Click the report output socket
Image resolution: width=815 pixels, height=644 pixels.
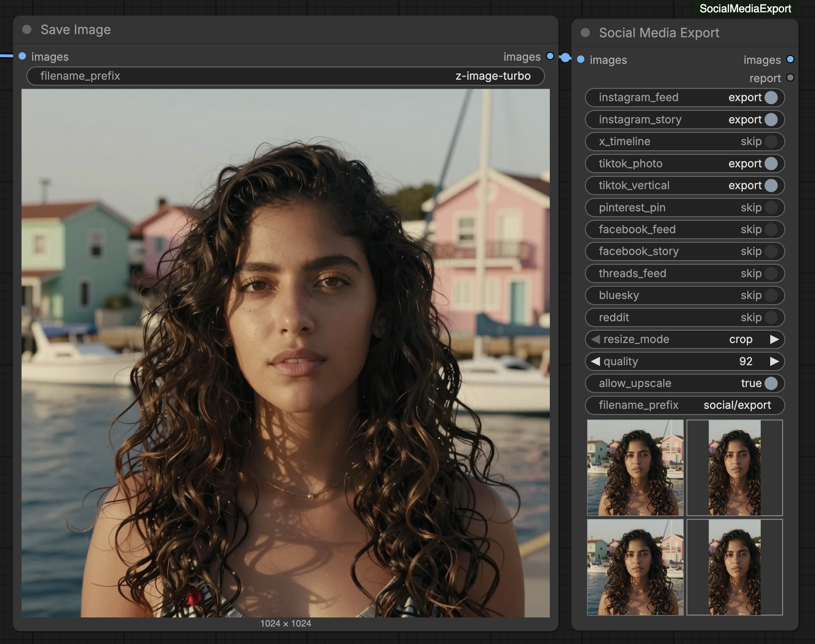tap(790, 78)
